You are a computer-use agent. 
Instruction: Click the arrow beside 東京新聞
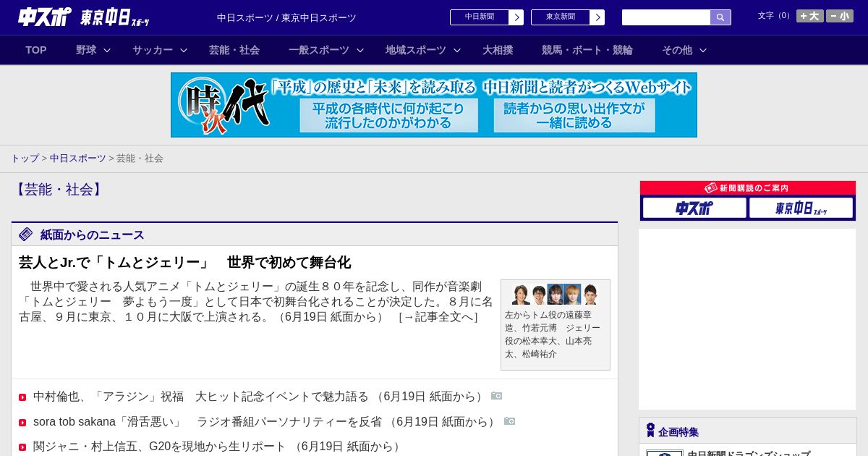(x=597, y=17)
